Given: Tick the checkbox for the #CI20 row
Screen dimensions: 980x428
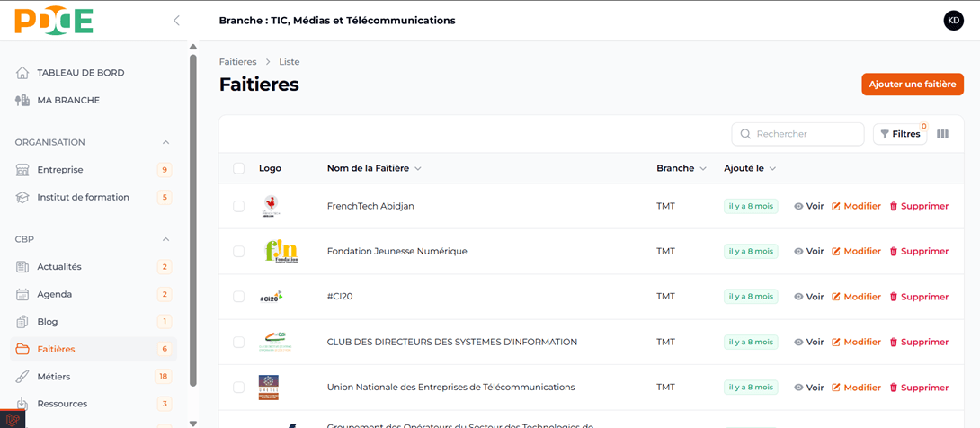Looking at the screenshot, I should coord(238,297).
